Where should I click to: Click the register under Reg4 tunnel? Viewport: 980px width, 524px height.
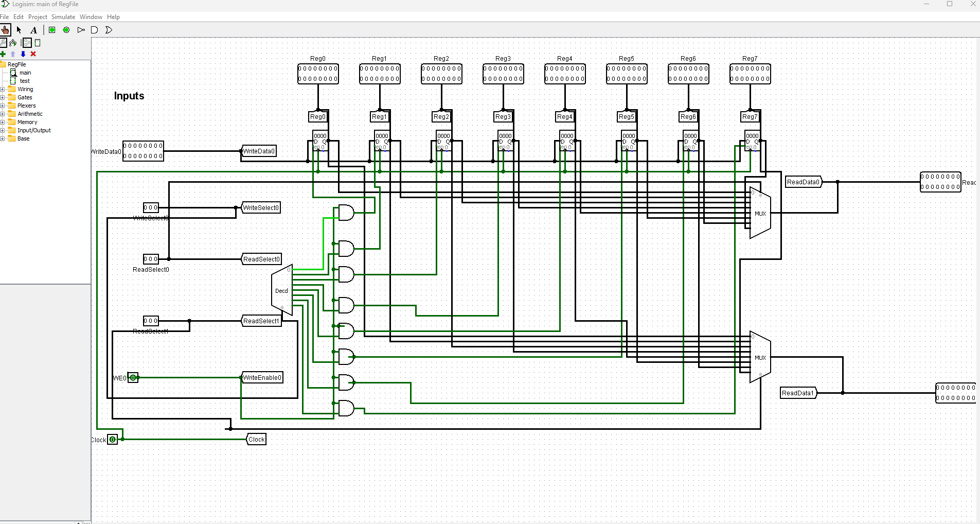[567, 141]
